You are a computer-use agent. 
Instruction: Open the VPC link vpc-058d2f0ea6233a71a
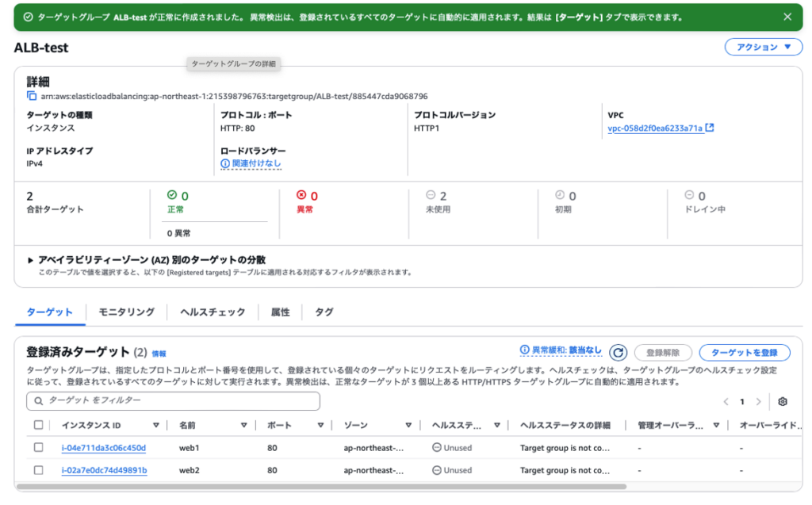654,128
